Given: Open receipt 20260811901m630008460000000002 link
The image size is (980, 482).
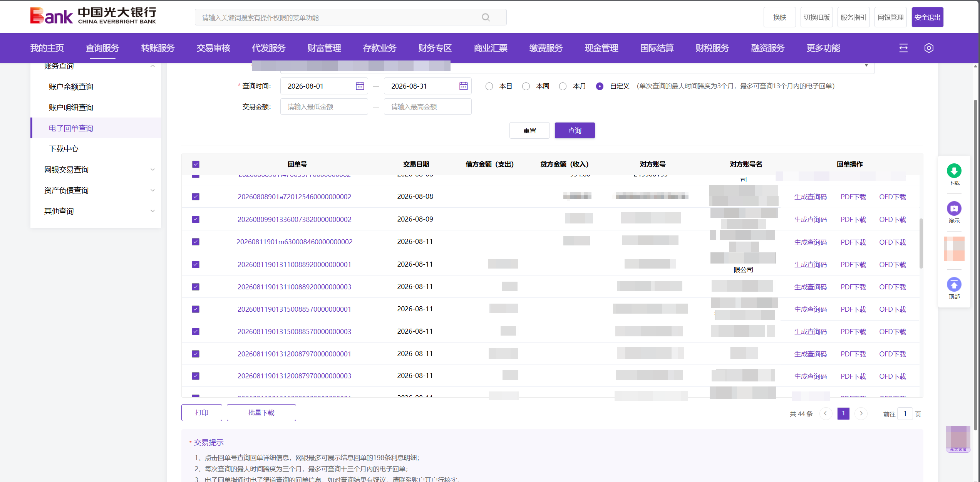Looking at the screenshot, I should [294, 242].
